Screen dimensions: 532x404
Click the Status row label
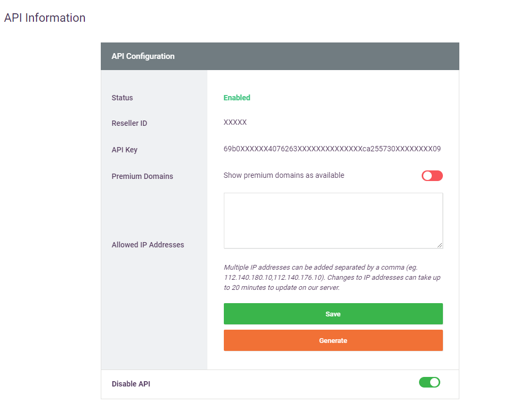122,98
